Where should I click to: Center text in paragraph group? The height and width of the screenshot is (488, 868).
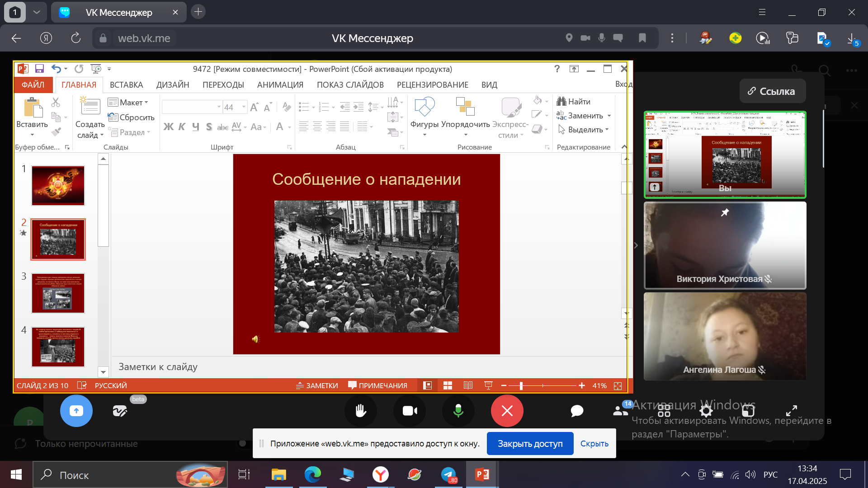(x=317, y=127)
